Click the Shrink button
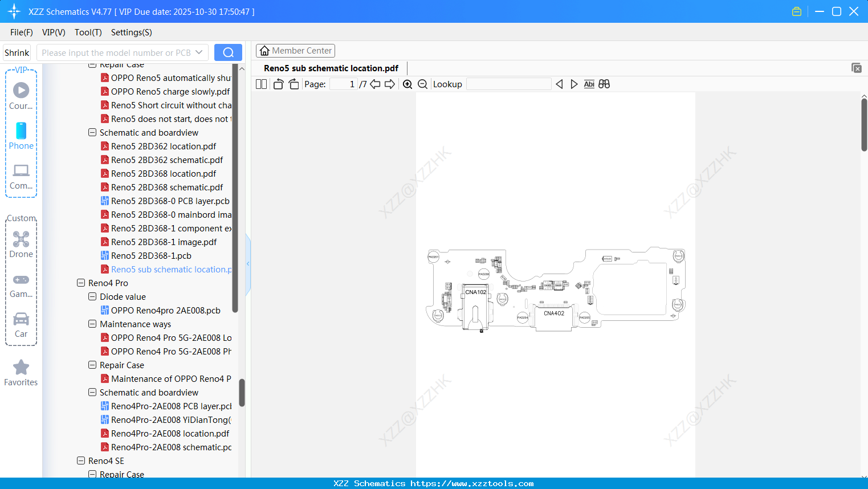868x489 pixels. click(x=17, y=52)
